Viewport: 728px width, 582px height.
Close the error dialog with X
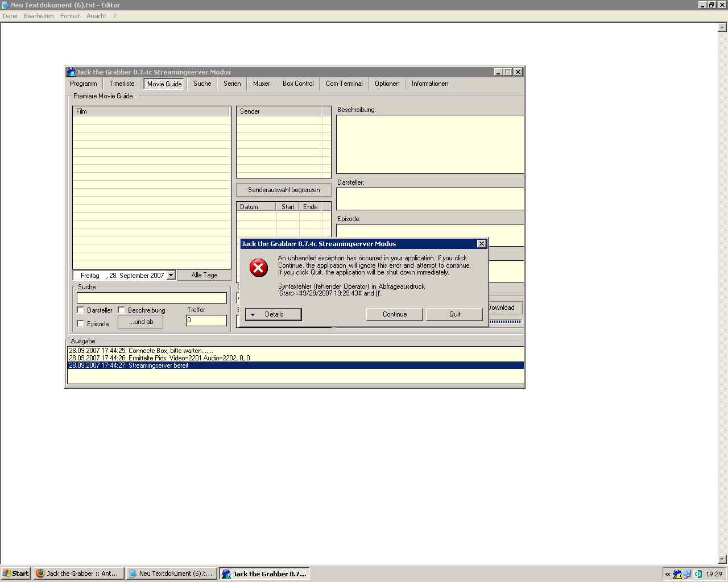coord(482,244)
